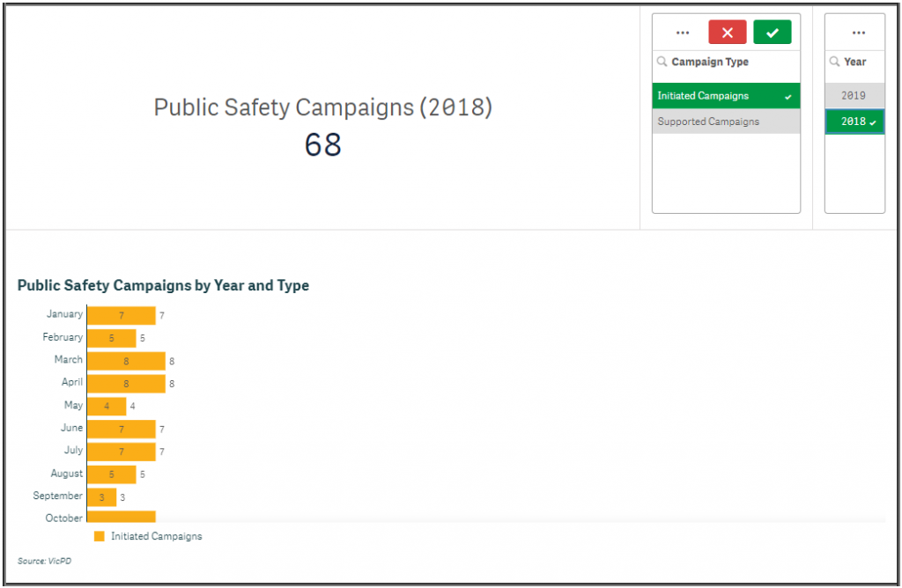
Task: Select the May bar in the chart
Action: [x=107, y=406]
